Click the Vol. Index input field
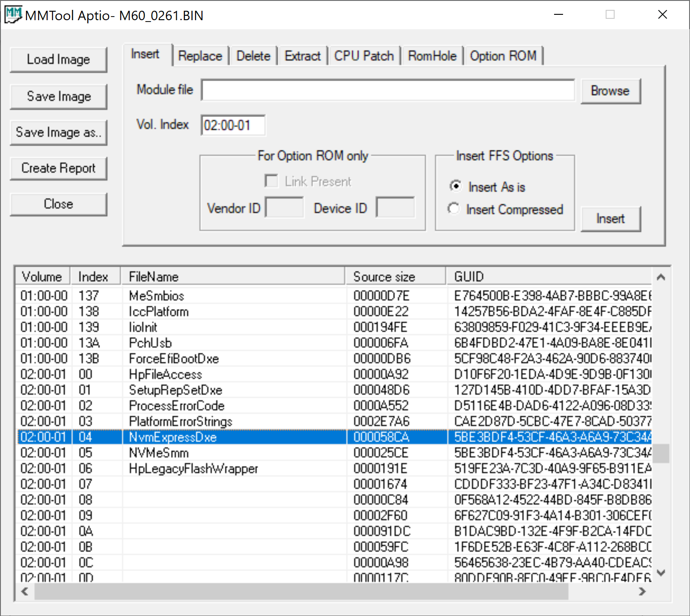 tap(233, 125)
